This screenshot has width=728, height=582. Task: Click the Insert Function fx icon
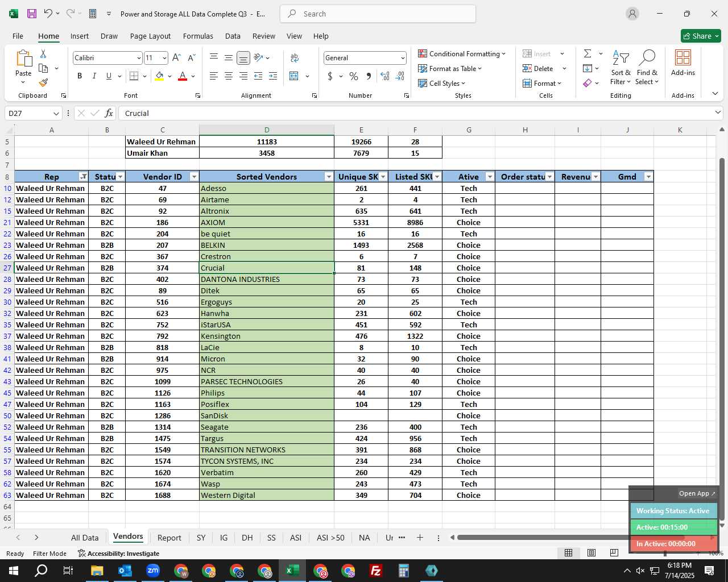coord(109,113)
